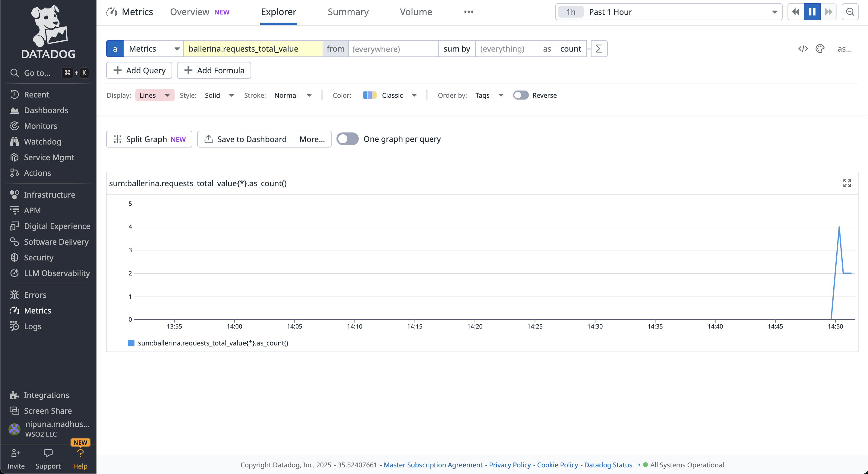Image resolution: width=868 pixels, height=474 pixels.
Task: Click Save to Dashboard button
Action: [245, 139]
